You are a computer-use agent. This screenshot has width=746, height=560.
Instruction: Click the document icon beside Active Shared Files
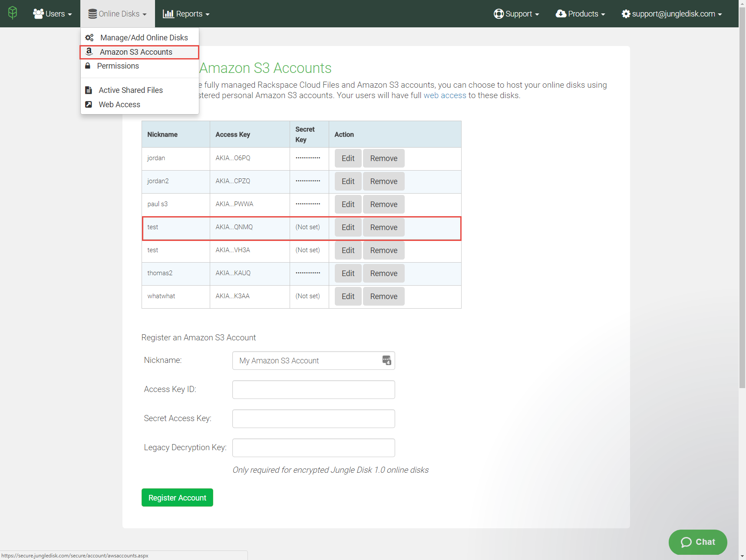click(89, 90)
